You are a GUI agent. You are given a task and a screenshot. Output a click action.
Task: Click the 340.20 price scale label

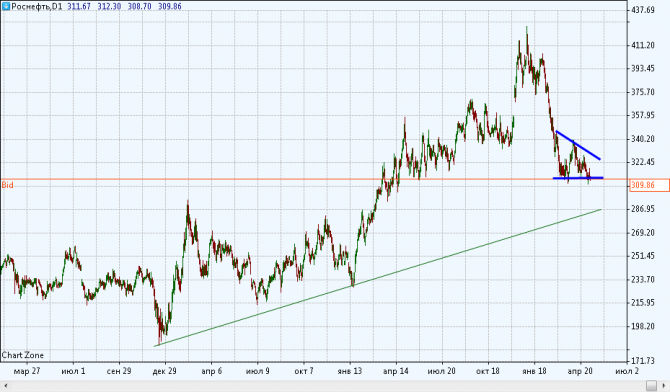pyautogui.click(x=643, y=139)
